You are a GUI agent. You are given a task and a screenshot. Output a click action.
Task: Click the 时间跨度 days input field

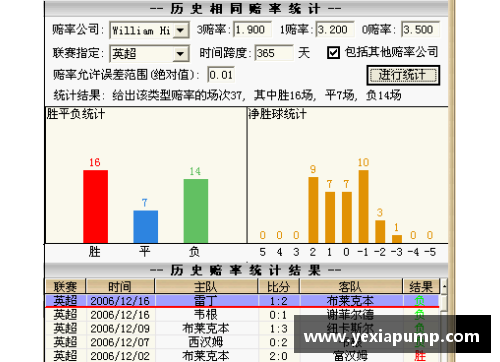[x=274, y=53]
